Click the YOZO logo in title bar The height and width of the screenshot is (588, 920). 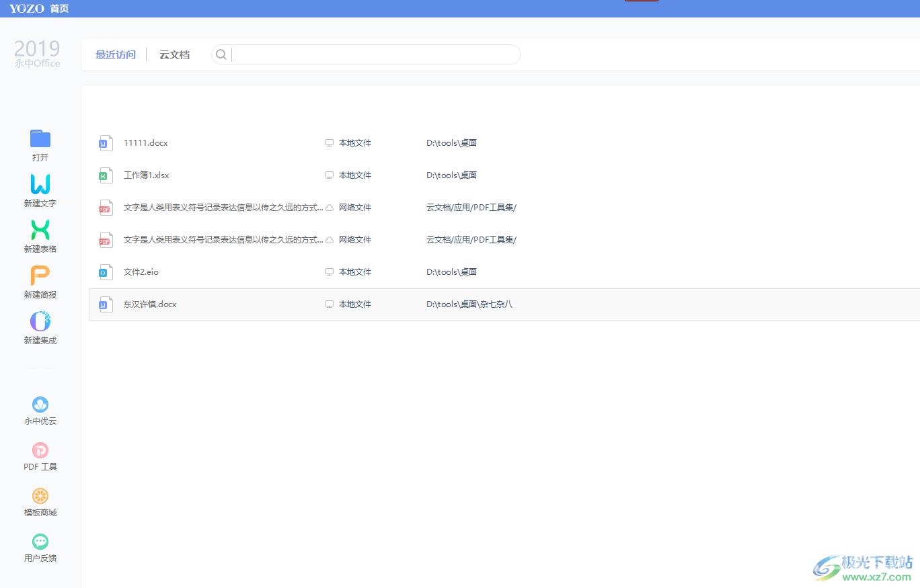pyautogui.click(x=27, y=9)
